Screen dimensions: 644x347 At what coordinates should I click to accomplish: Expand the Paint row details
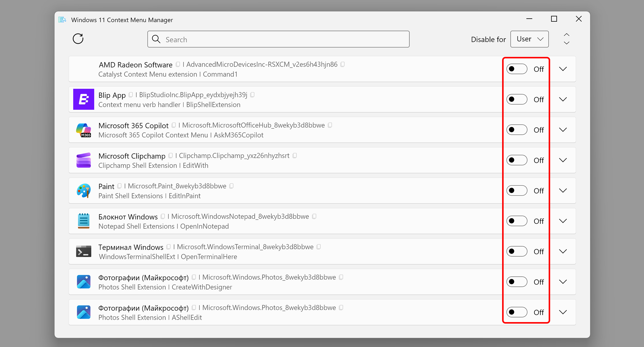tap(563, 190)
